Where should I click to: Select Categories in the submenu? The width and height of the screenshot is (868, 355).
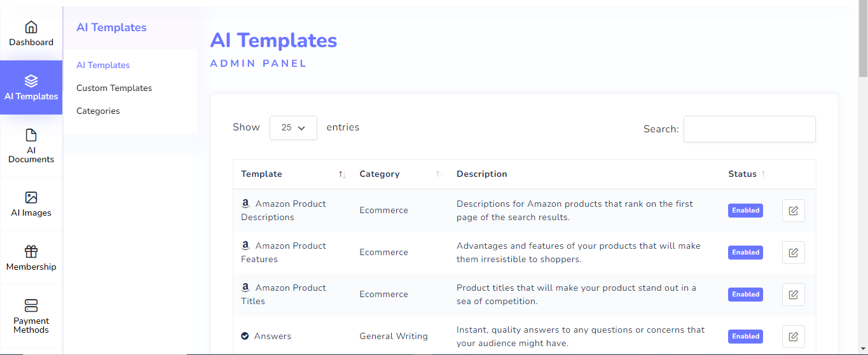98,111
